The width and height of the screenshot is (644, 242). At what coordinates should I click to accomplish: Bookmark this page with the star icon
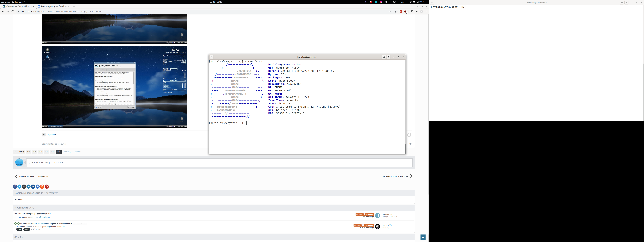pyautogui.click(x=395, y=12)
